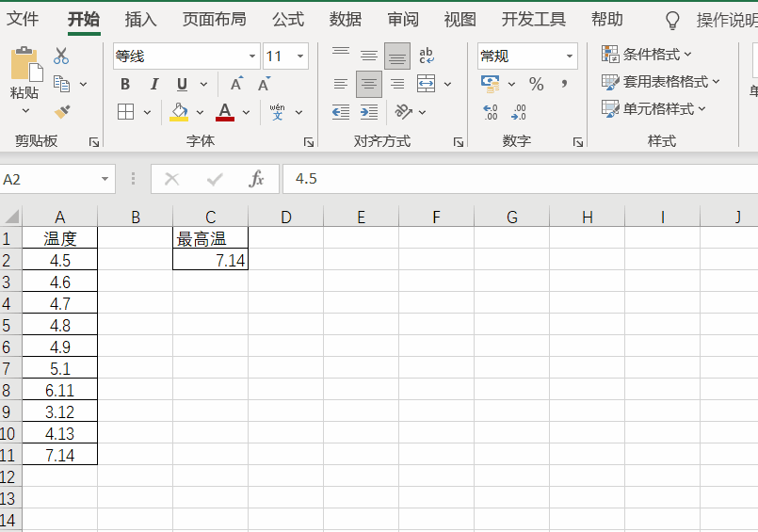The image size is (758, 532).
Task: Decrease decimal places
Action: [519, 112]
